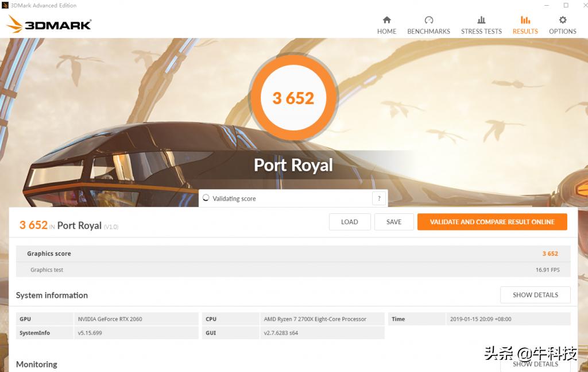Open the BENCHMARKS tab
Screen dimensions: 588x372
pyautogui.click(x=428, y=25)
